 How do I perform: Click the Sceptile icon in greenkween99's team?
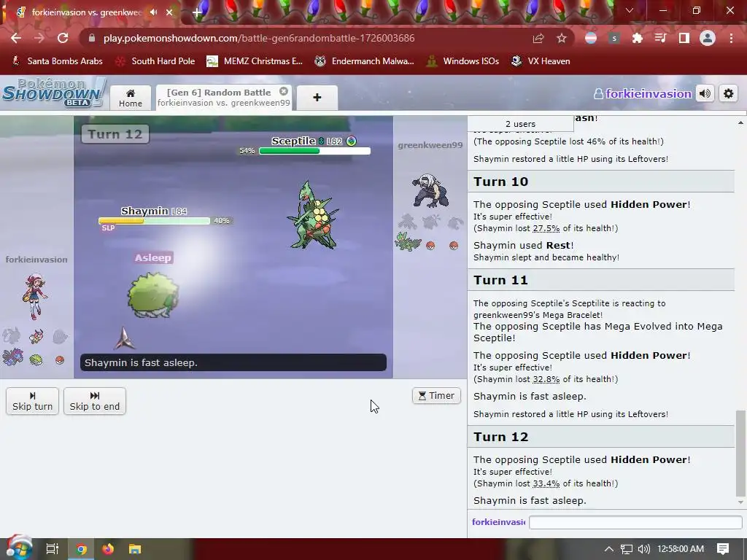(x=409, y=242)
